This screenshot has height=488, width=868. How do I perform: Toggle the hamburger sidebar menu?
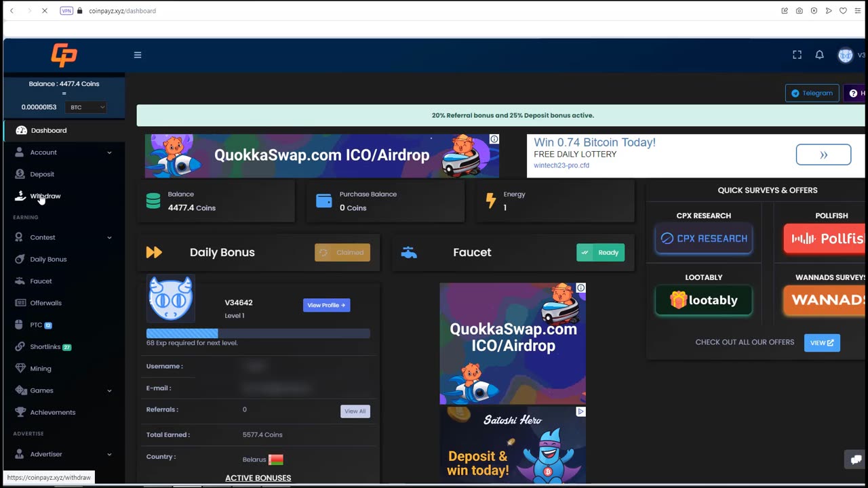click(x=138, y=55)
